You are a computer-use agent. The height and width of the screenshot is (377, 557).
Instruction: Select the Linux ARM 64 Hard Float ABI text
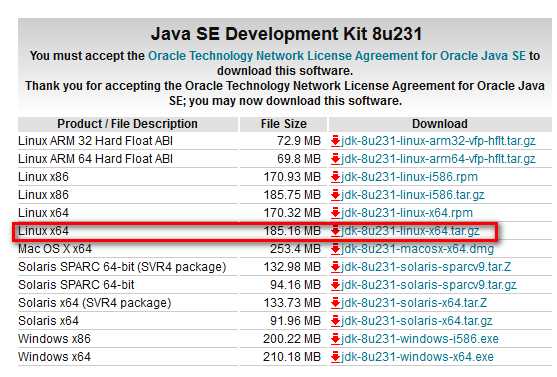click(95, 159)
